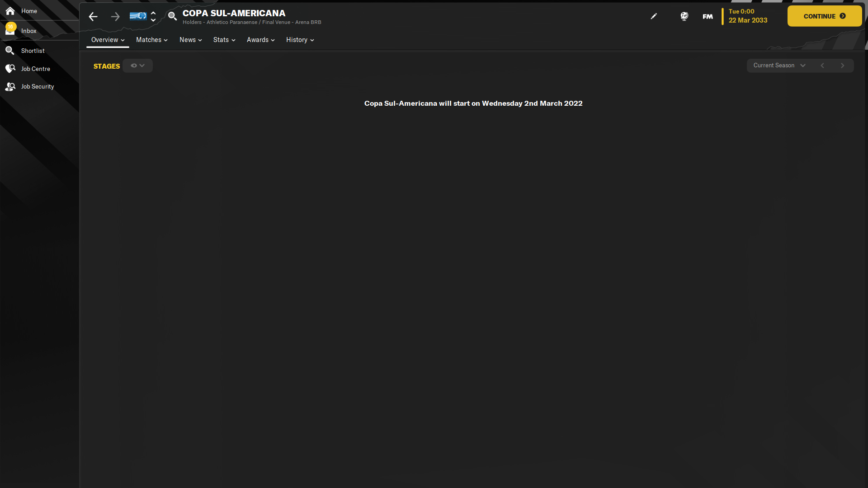The height and width of the screenshot is (488, 868).
Task: Go to previous season with left chevron
Action: tap(822, 66)
